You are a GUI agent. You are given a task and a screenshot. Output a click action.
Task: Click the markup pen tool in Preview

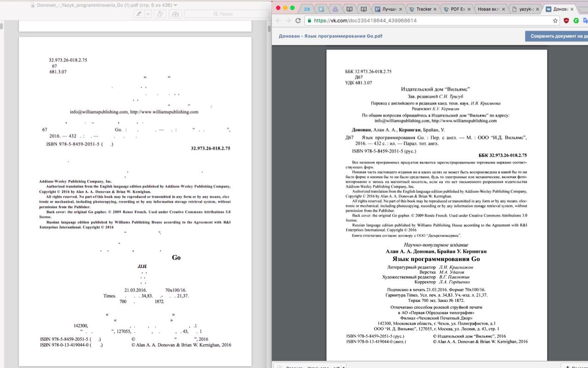pos(139,14)
